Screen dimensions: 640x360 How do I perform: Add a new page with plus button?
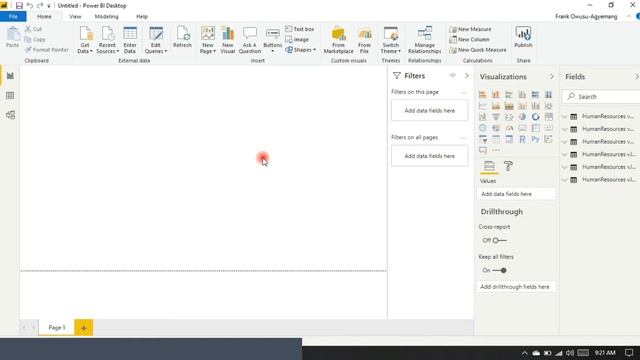point(84,328)
